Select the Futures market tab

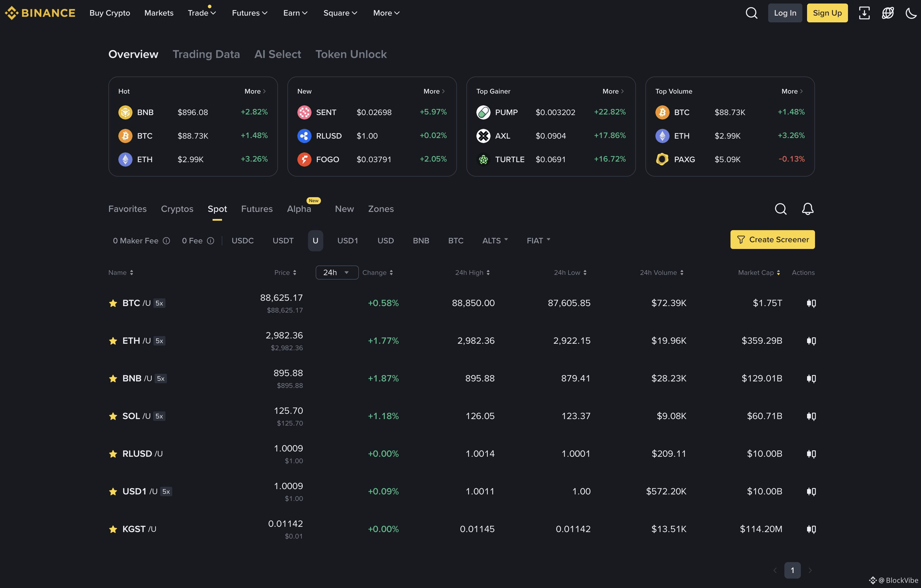257,209
